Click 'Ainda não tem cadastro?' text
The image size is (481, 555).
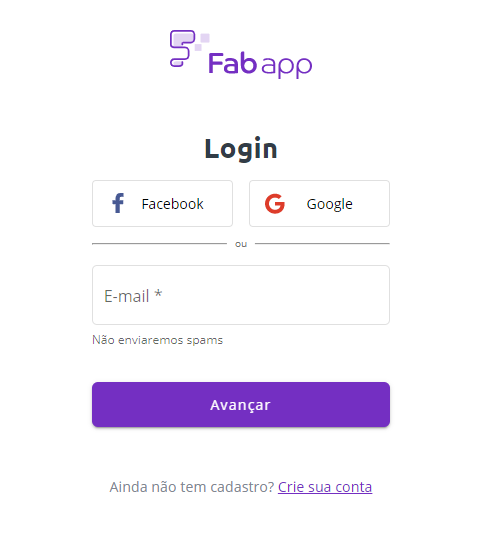192,487
